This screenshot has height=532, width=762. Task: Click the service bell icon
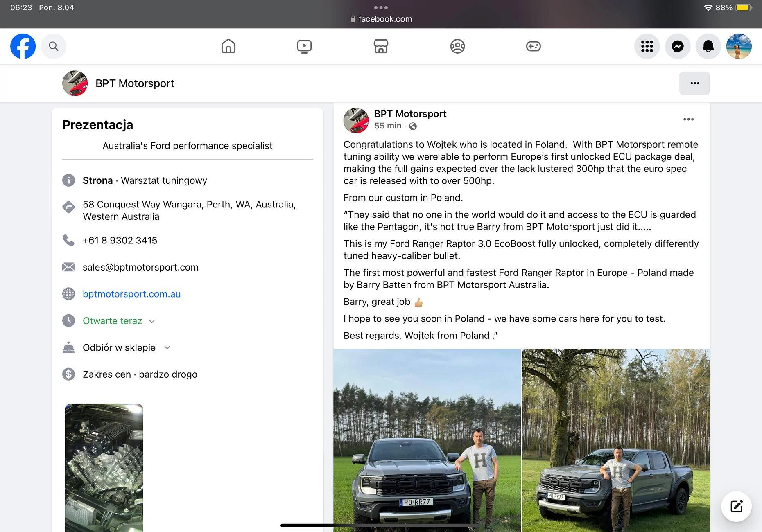pos(69,347)
